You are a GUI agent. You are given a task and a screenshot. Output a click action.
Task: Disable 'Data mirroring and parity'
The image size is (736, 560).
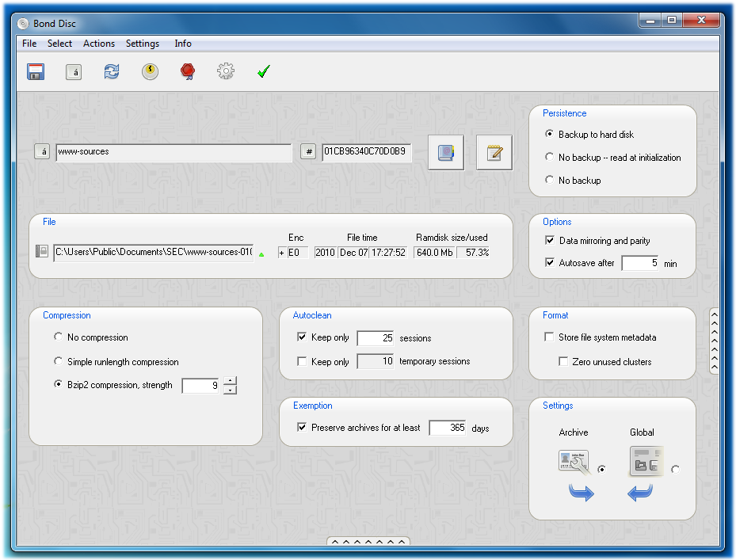pyautogui.click(x=550, y=240)
